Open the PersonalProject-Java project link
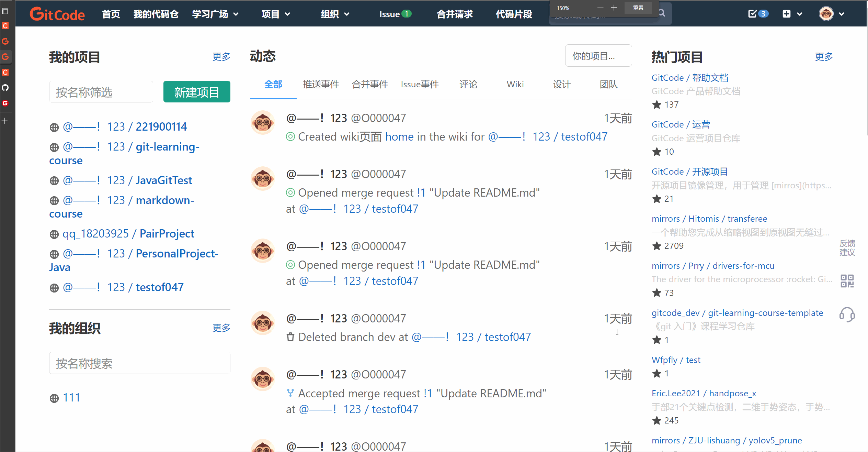This screenshot has width=868, height=452. click(x=134, y=261)
